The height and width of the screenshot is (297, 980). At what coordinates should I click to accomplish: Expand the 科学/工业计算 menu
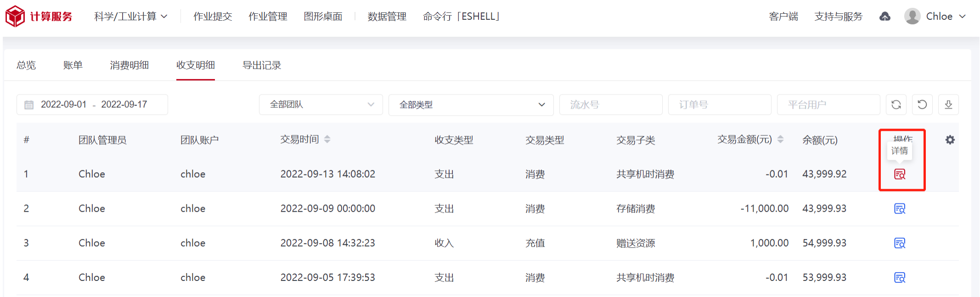coord(130,17)
